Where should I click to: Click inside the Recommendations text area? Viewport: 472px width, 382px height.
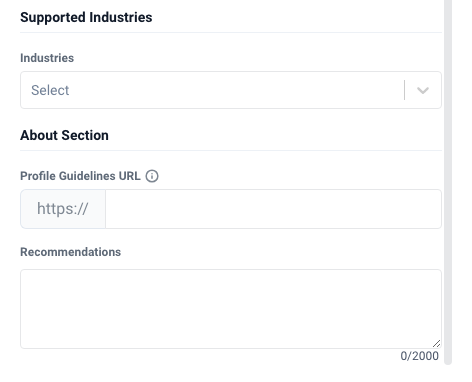[x=231, y=309]
